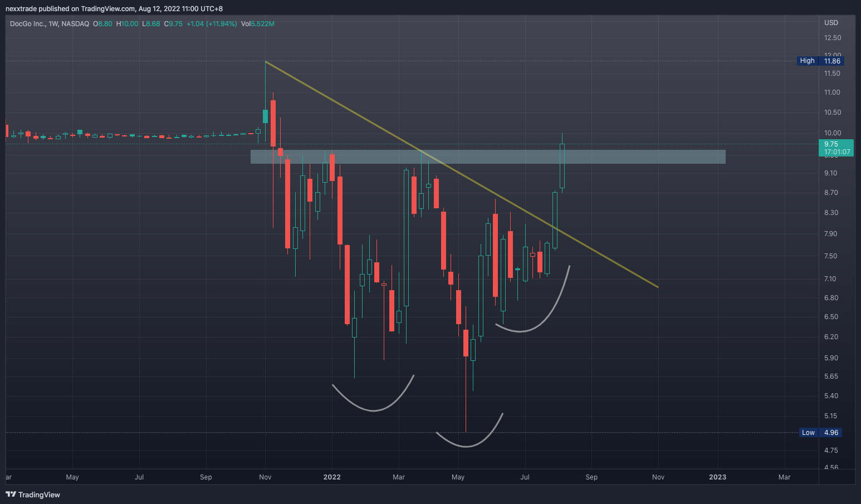The height and width of the screenshot is (504, 861).
Task: Click the +1.04 (+11.94%) change value
Action: (212, 24)
